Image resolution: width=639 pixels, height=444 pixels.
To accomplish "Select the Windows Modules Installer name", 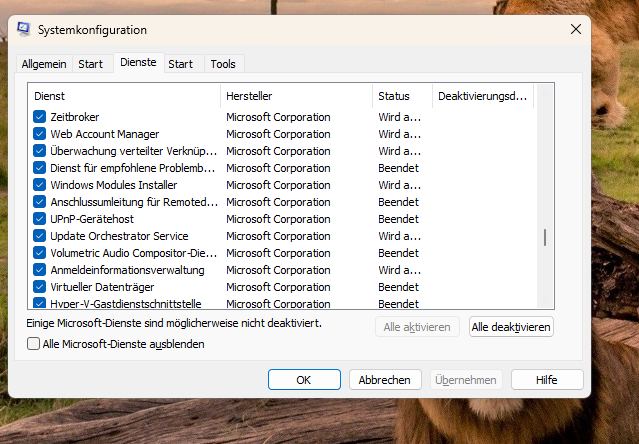I will point(114,185).
